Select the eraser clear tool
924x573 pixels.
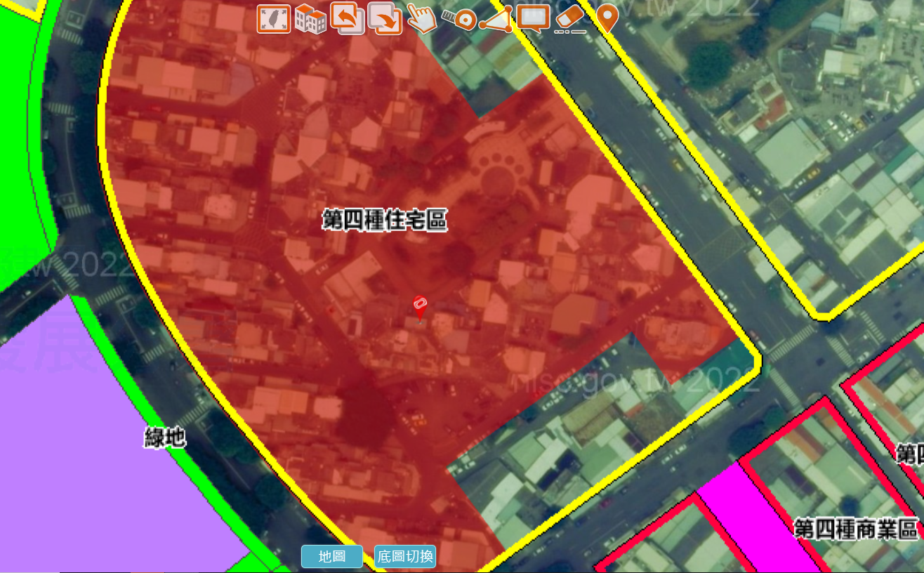coord(570,19)
